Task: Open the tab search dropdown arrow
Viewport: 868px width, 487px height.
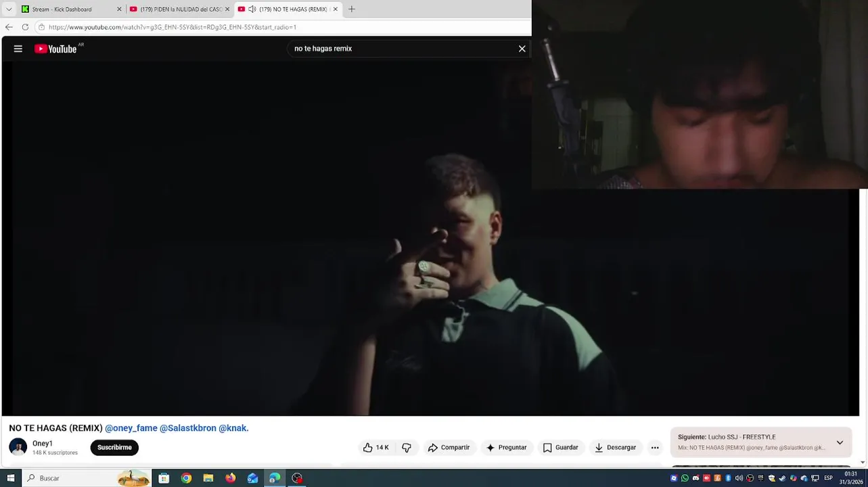Action: [9, 9]
